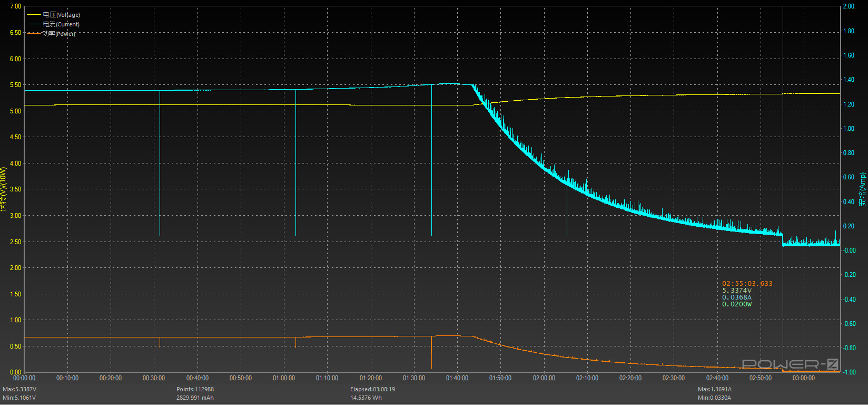Click the Max:5.3387V voltage statistic
Screen dimensions: 868x405
click(x=19, y=389)
